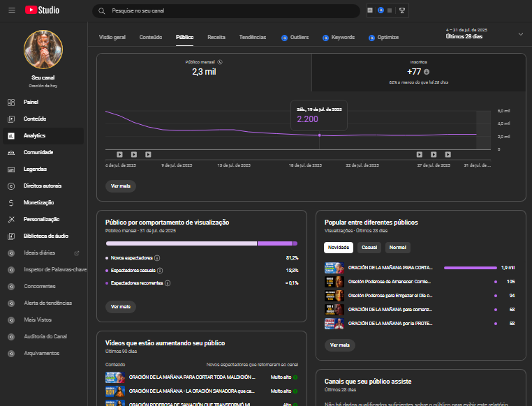Click info icon next to Espectadores recorrentes
Image resolution: width=532 pixels, height=406 pixels.
[168, 283]
